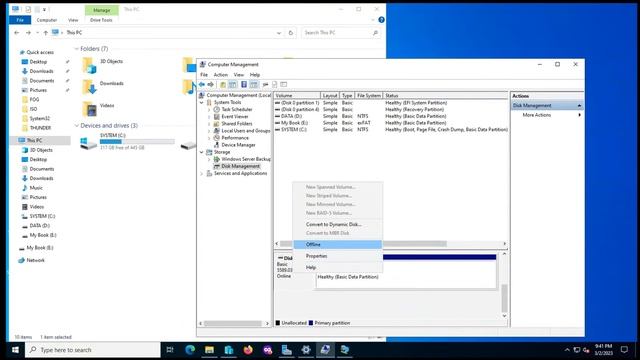Collapse the System Tools tree node
This screenshot has width=640, height=360.
(x=202, y=102)
